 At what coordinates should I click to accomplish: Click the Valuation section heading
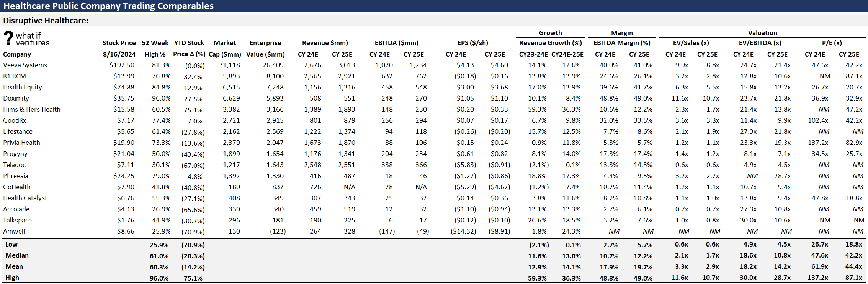[763, 33]
